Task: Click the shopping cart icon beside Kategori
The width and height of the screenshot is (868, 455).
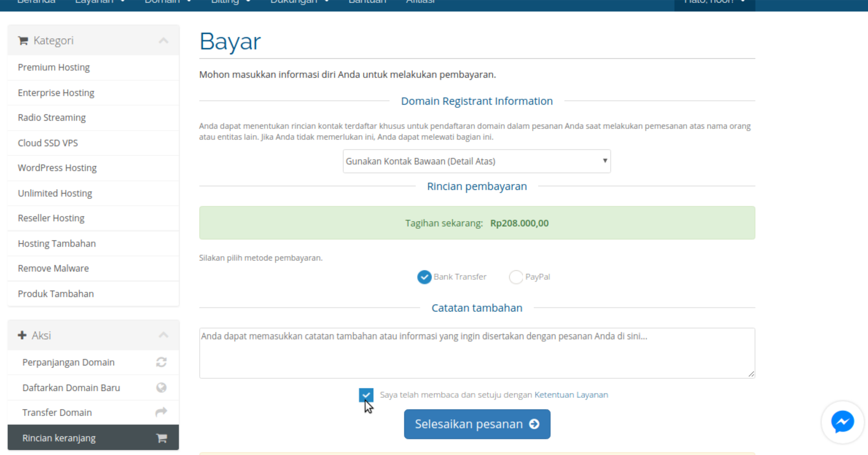Action: tap(23, 41)
